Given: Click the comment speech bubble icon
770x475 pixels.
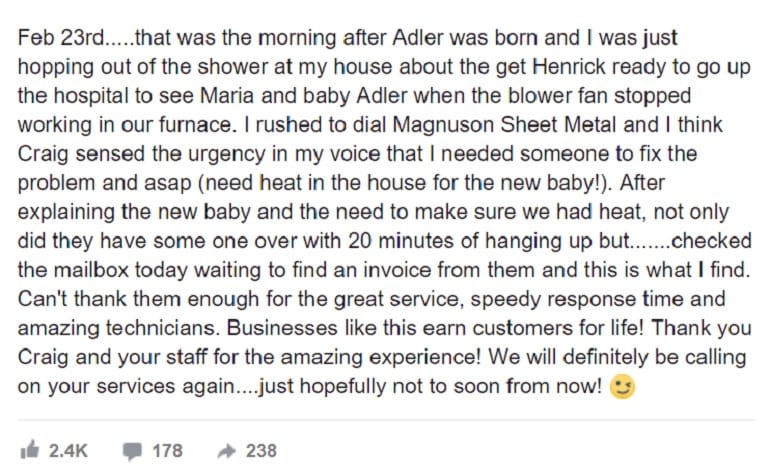Looking at the screenshot, I should click(132, 451).
